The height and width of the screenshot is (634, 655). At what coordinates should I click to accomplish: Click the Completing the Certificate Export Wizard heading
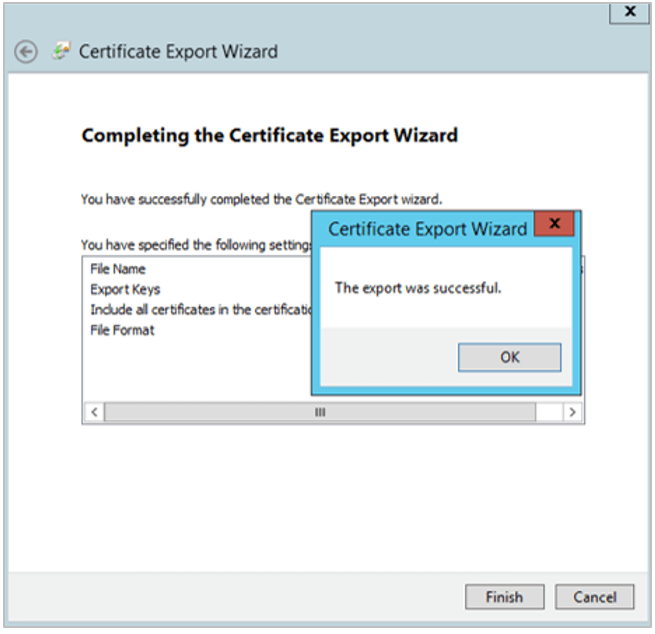(269, 135)
